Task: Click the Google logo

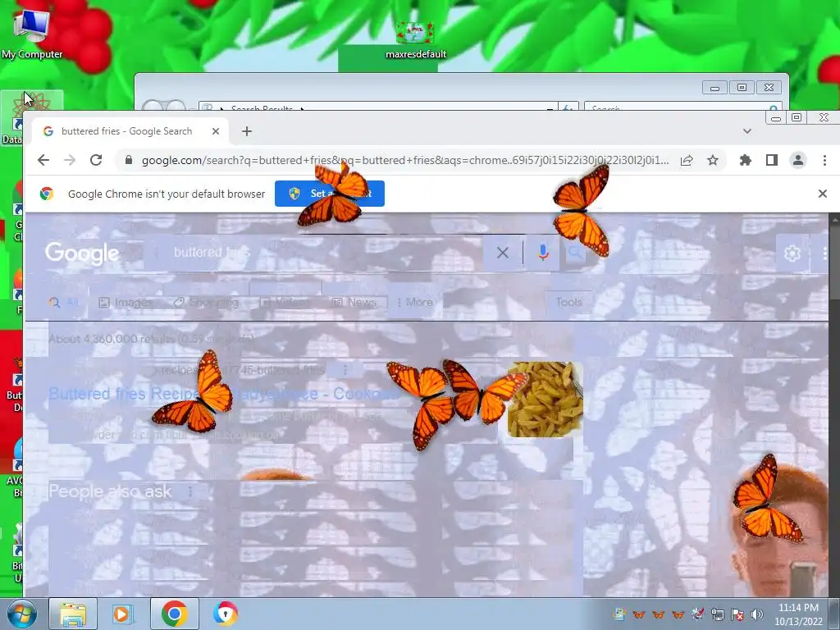Action: [82, 253]
